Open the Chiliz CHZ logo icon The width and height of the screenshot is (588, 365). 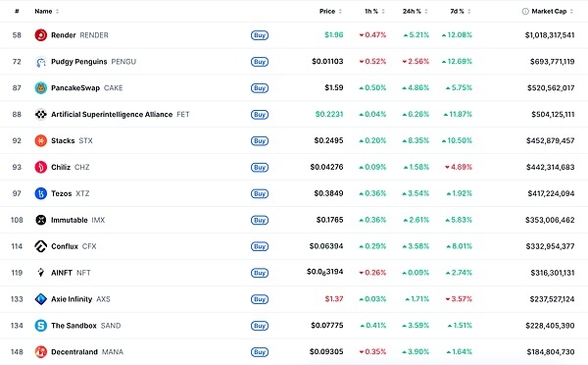point(41,167)
